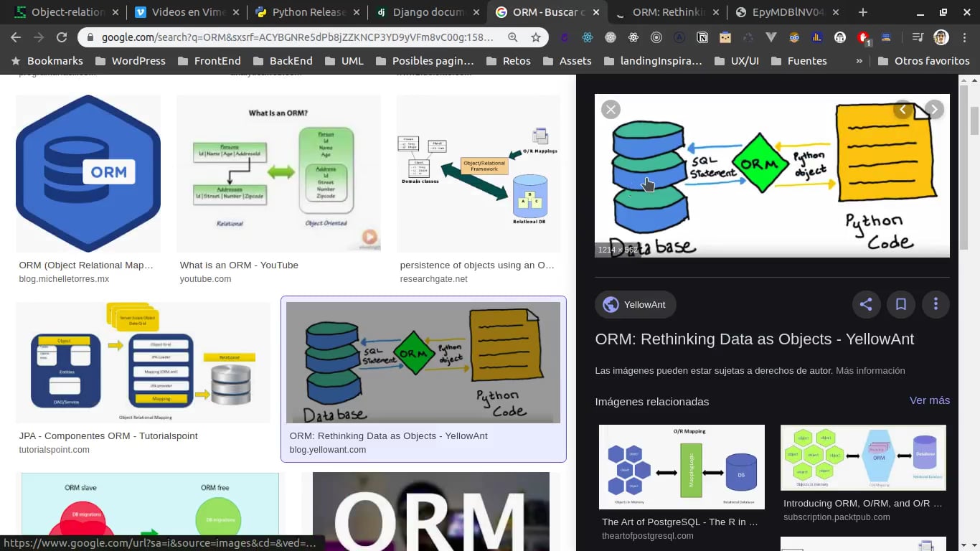Screen dimensions: 980x551
Task: Open the blog.michelletorres.mx ORM hexagon thumbnail
Action: [88, 173]
